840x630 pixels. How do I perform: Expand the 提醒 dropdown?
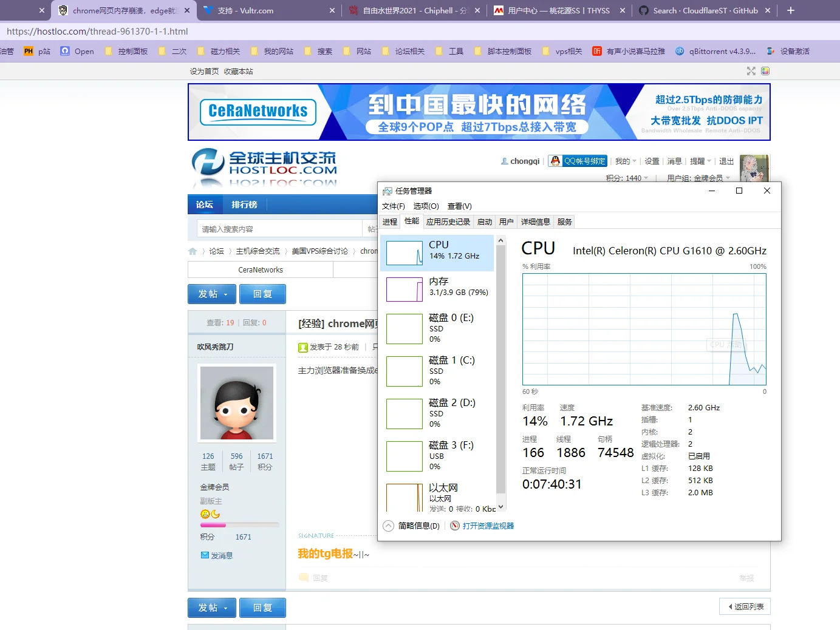[700, 161]
